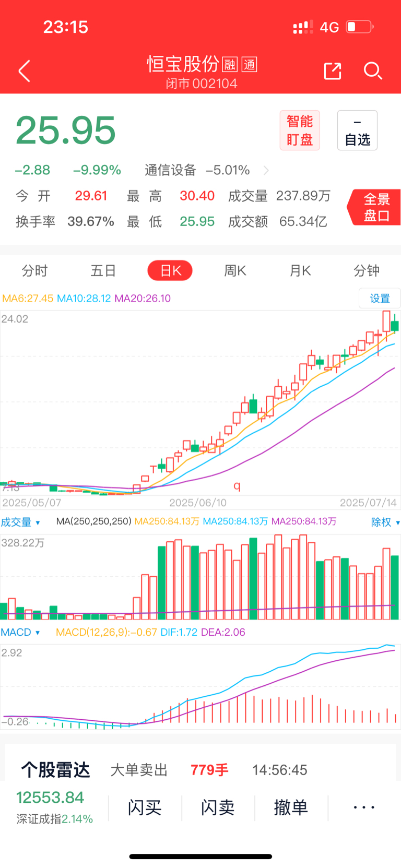Tap the stock code 002104
The height and width of the screenshot is (868, 401).
[215, 84]
